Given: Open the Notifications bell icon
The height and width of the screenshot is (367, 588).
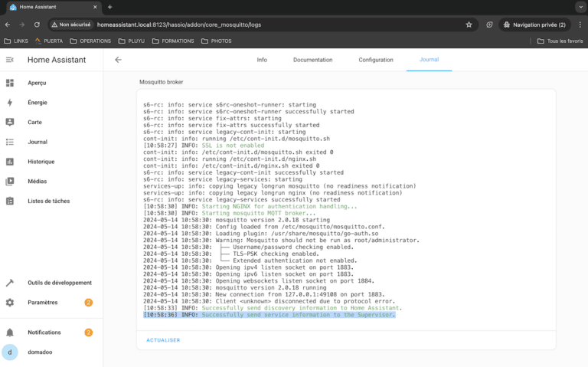Looking at the screenshot, I should pyautogui.click(x=10, y=333).
